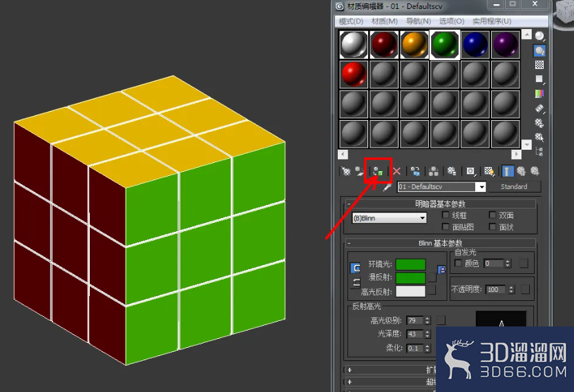
Task: Click the Make Material Copy icon
Action: point(415,171)
